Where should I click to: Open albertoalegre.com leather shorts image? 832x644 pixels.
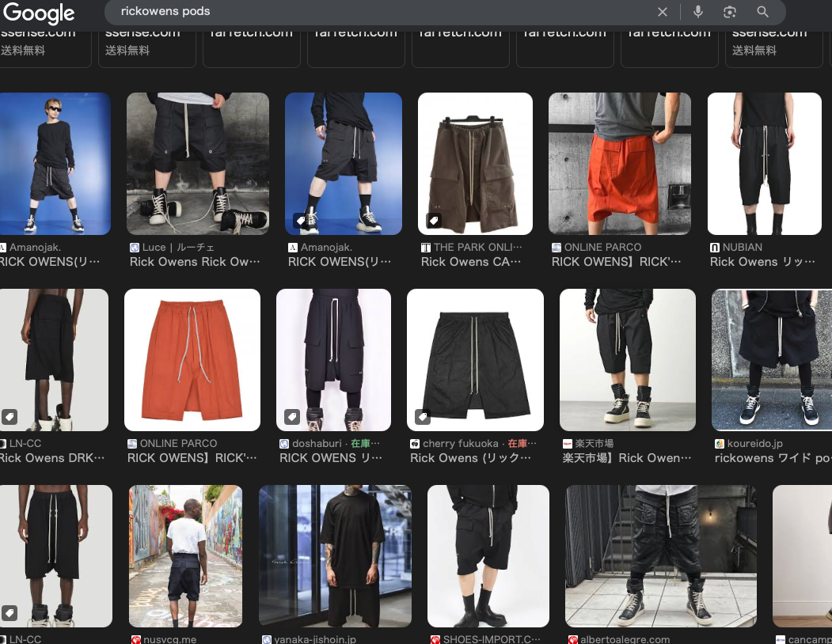pyautogui.click(x=661, y=556)
